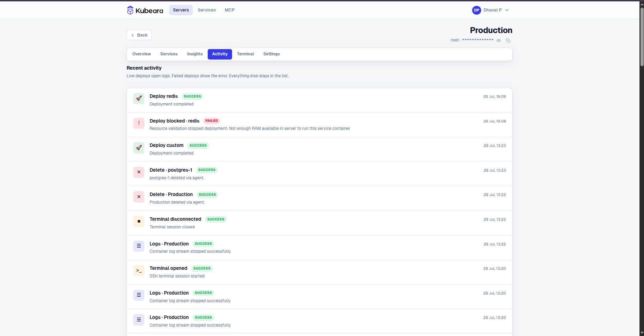The height and width of the screenshot is (336, 644).
Task: Click the timestamp 29 Jul, 13:20 of Terminal opened
Action: (x=494, y=268)
